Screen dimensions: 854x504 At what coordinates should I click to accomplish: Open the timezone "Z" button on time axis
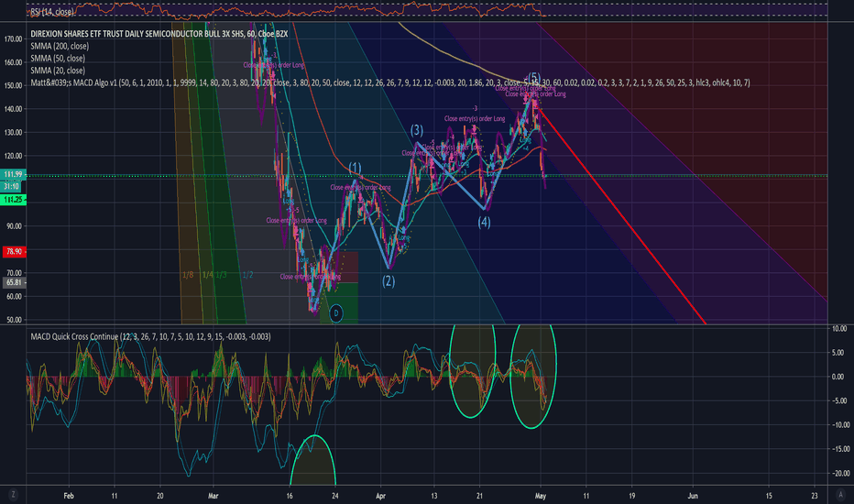click(13, 495)
